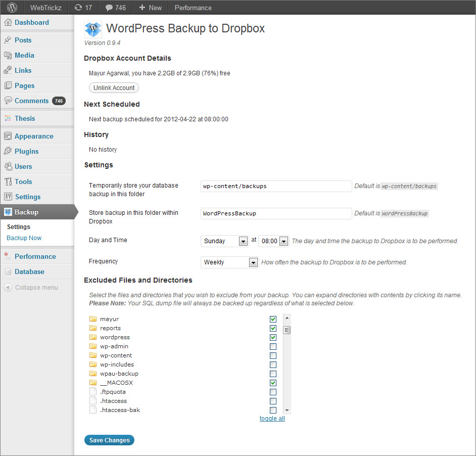476x456 pixels.
Task: Click the Thesis colored grid icon
Action: [x=8, y=118]
